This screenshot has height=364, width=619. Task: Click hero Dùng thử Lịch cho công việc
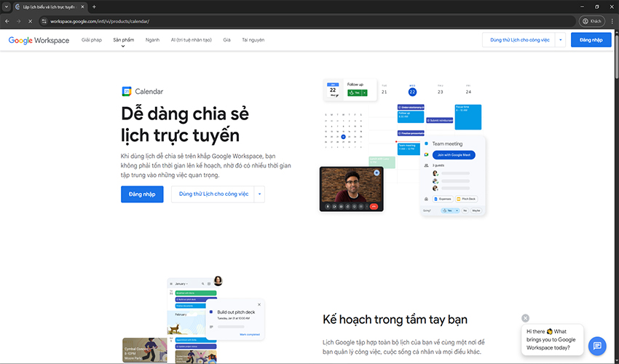click(213, 194)
